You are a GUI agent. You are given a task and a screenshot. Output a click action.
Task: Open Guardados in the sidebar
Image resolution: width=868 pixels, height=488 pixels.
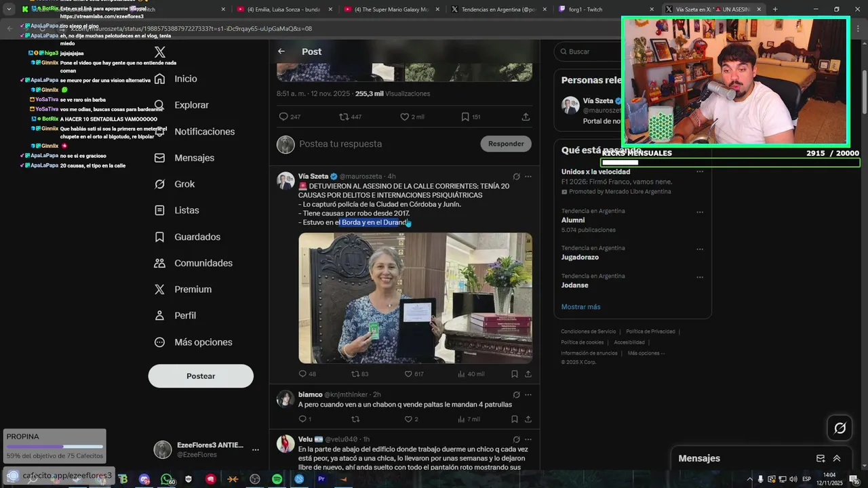point(187,237)
